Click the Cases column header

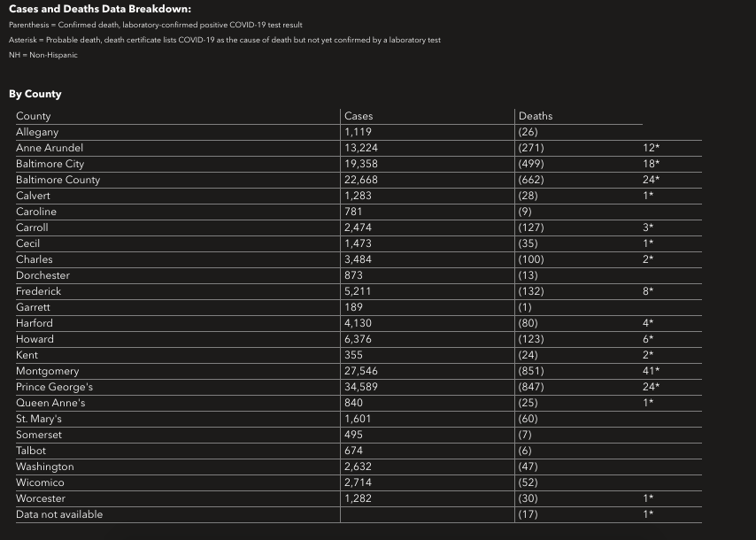pyautogui.click(x=359, y=116)
